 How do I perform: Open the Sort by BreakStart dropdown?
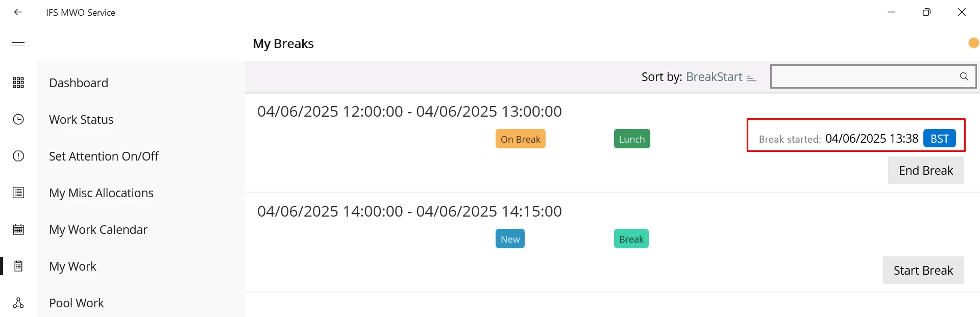click(x=714, y=77)
